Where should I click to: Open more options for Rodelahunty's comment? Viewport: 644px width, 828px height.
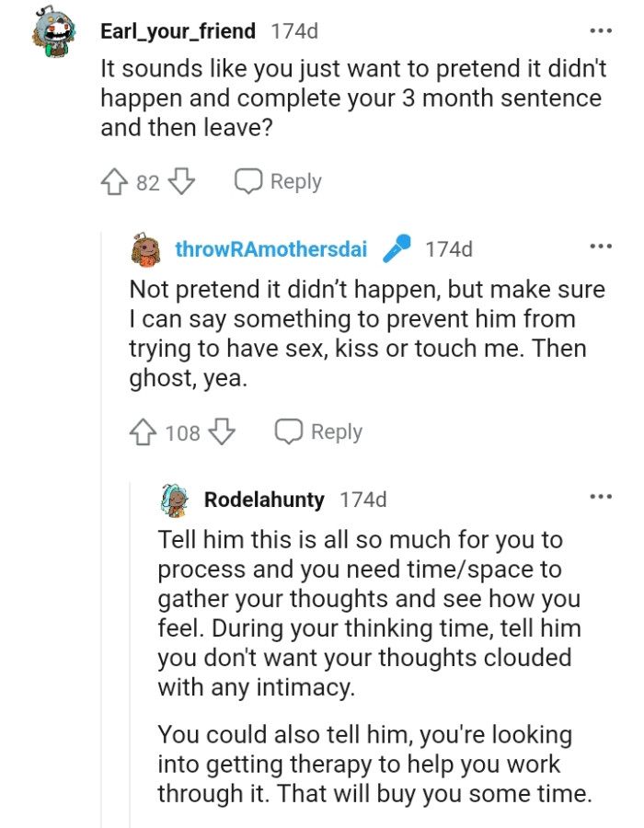click(600, 497)
